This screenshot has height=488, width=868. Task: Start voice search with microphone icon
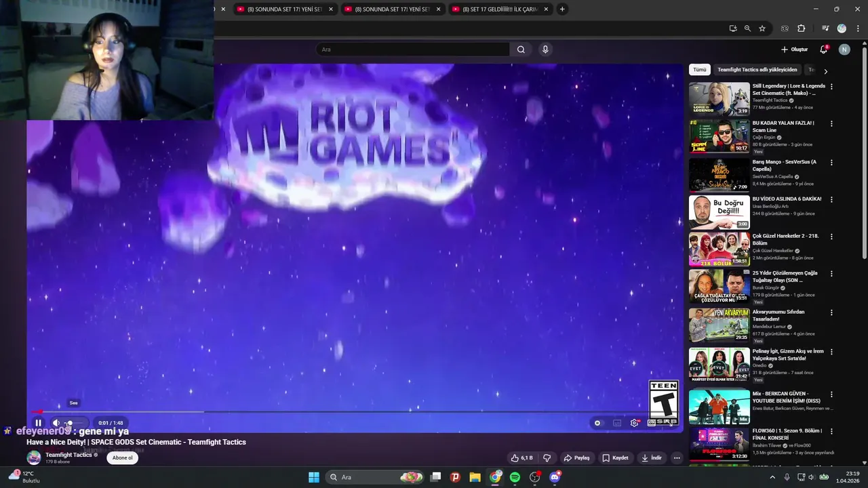pyautogui.click(x=545, y=49)
